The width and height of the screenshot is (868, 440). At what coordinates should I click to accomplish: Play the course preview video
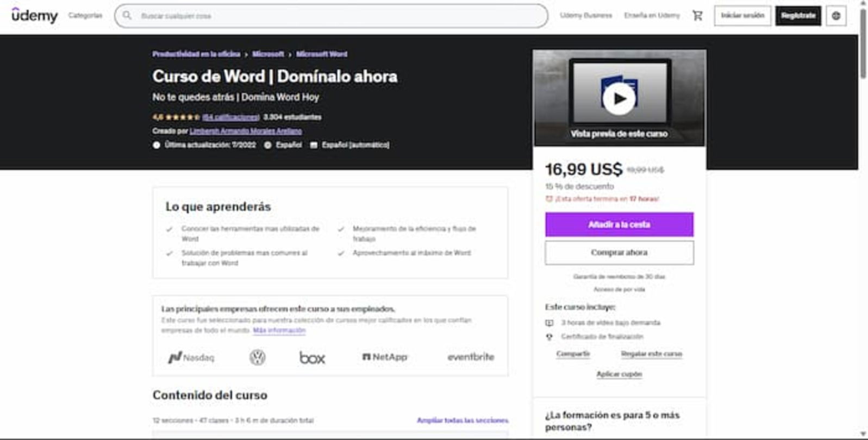(x=619, y=98)
